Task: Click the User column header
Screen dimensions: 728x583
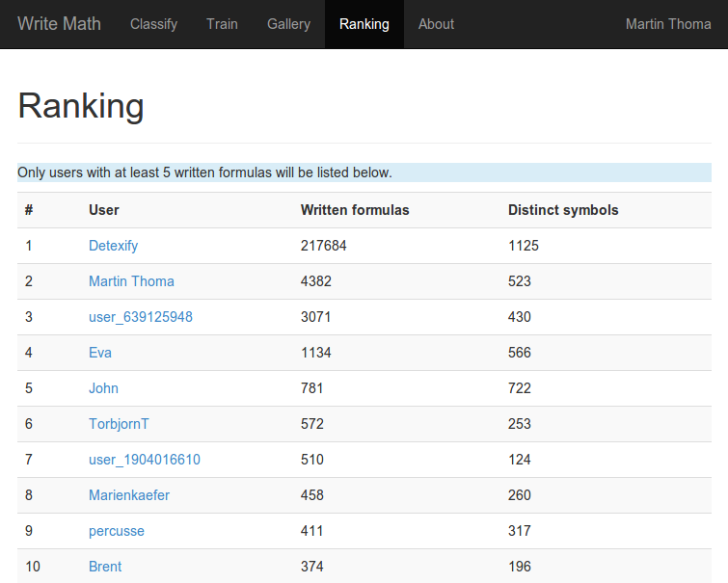Action: 103,210
